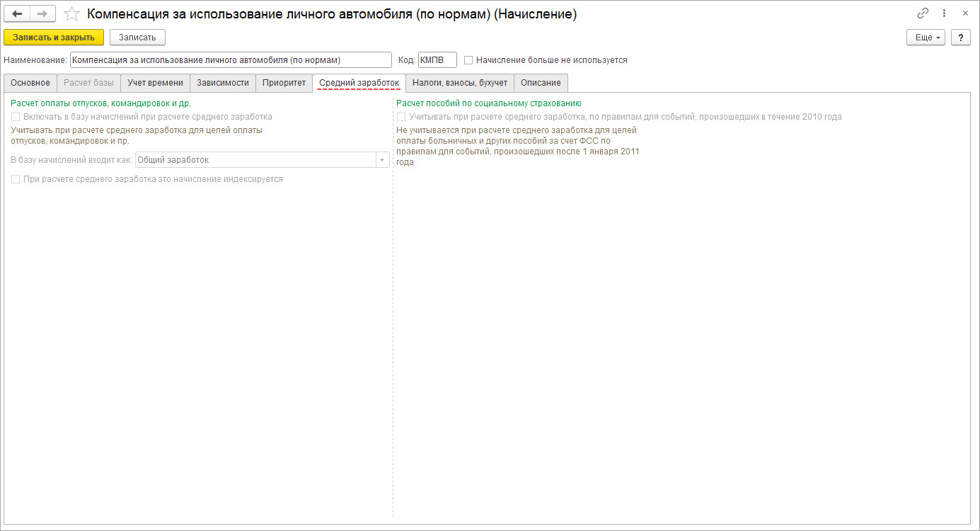This screenshot has height=531, width=980.
Task: Open the Приоритет tab
Action: 284,83
